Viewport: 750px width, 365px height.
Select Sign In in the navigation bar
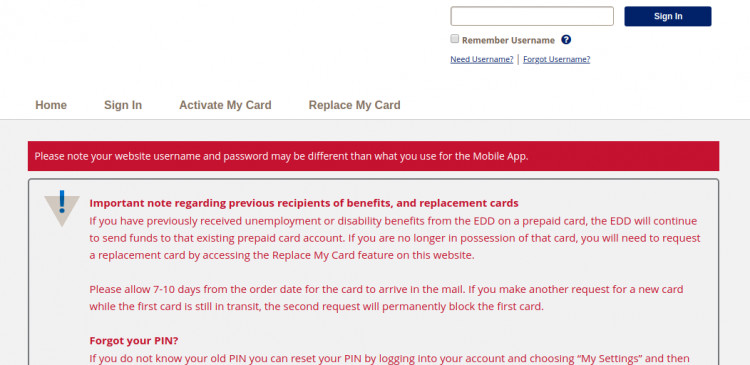click(x=123, y=105)
